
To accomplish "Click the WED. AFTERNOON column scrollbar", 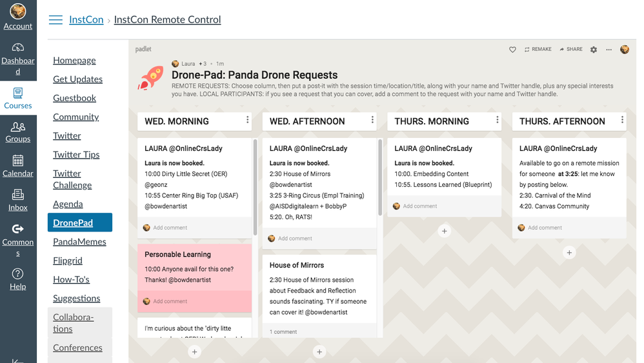I will [x=380, y=177].
